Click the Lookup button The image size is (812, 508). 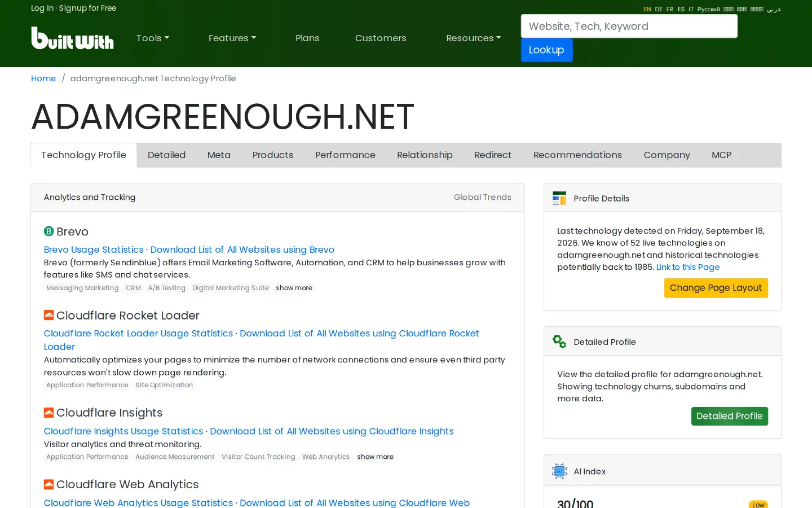(546, 50)
